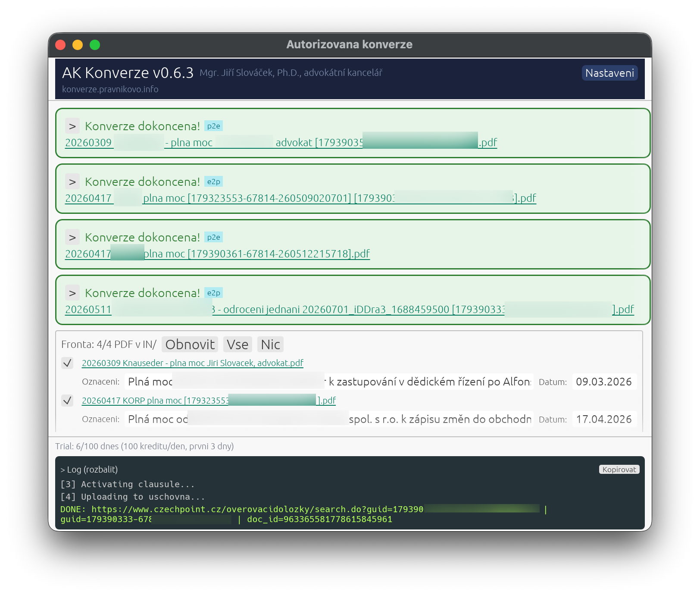Uncheck the Knauseder plna moc file checkbox

[x=67, y=363]
